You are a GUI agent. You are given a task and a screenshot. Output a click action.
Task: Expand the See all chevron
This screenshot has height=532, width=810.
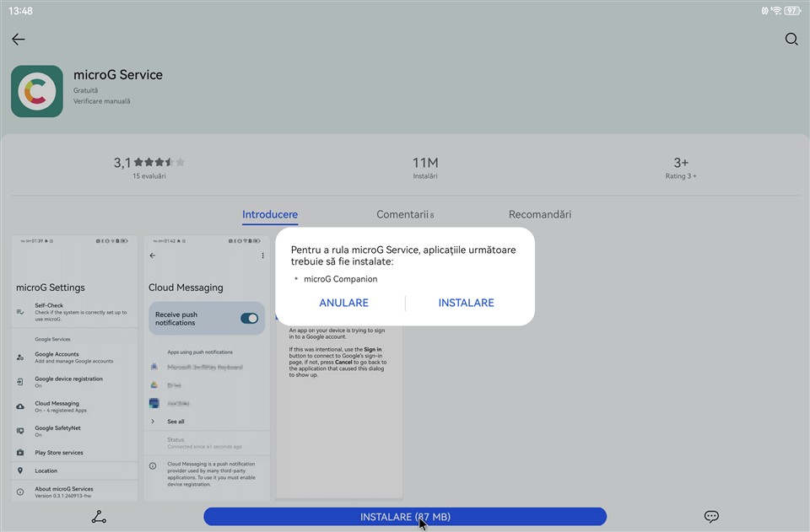(x=153, y=422)
